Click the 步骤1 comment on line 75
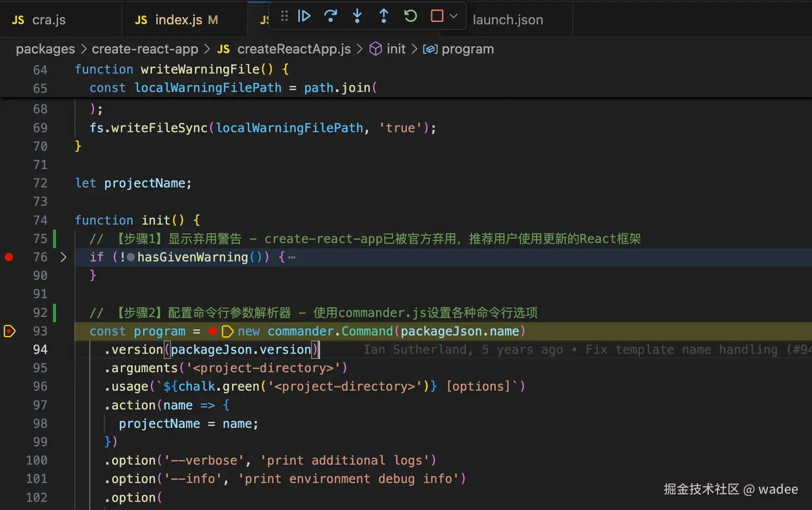Screen dimensions: 812x510 click(366, 239)
